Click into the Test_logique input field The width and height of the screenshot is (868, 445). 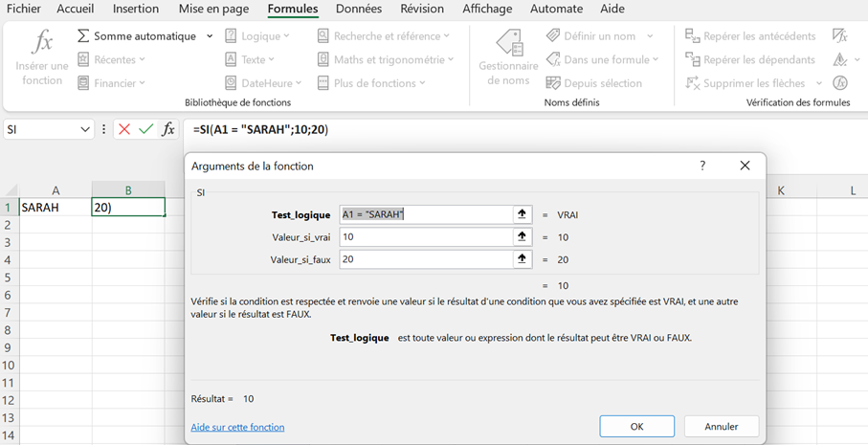pyautogui.click(x=426, y=214)
